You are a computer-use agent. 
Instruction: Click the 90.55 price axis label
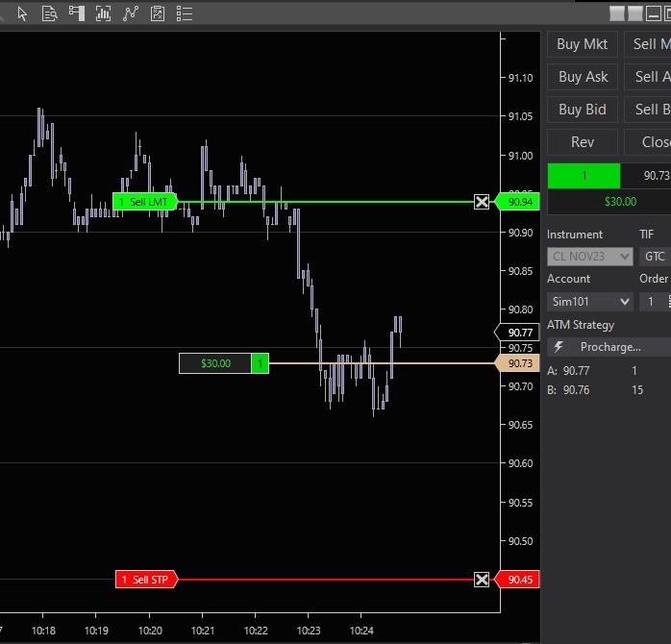pos(520,503)
